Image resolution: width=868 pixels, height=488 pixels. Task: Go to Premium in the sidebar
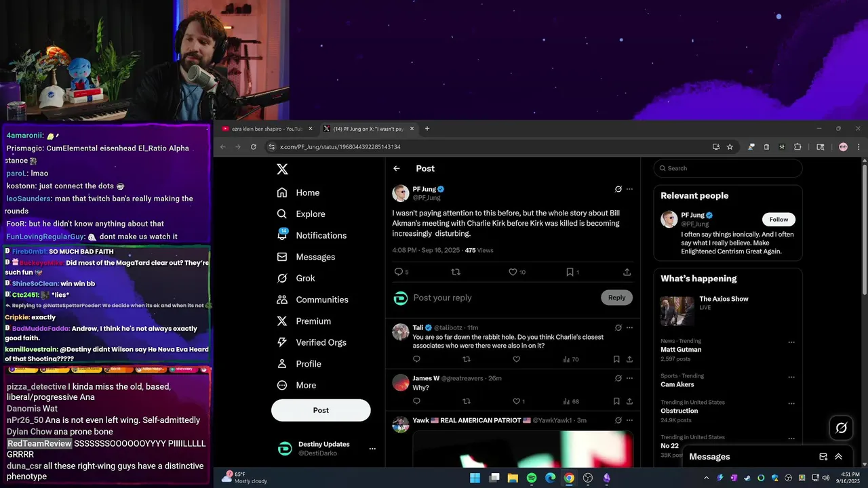[x=304, y=321]
